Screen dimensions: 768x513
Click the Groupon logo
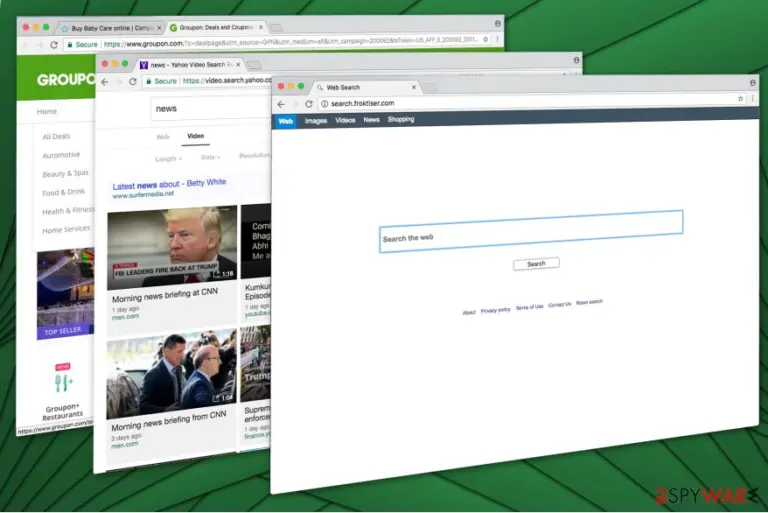66,79
